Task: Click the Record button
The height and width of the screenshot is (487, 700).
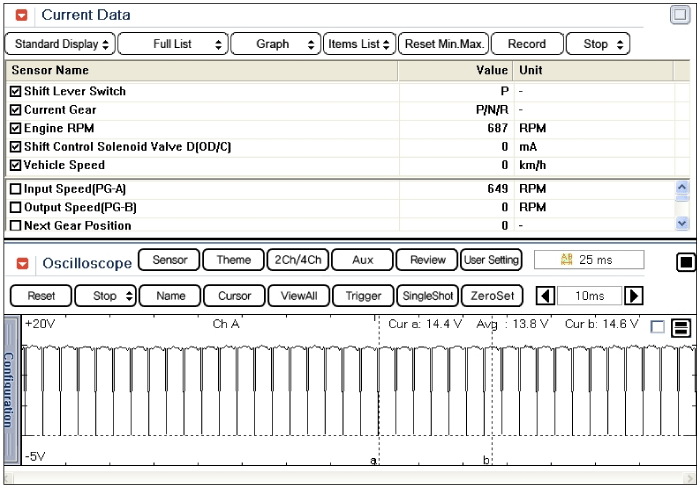Action: click(527, 44)
